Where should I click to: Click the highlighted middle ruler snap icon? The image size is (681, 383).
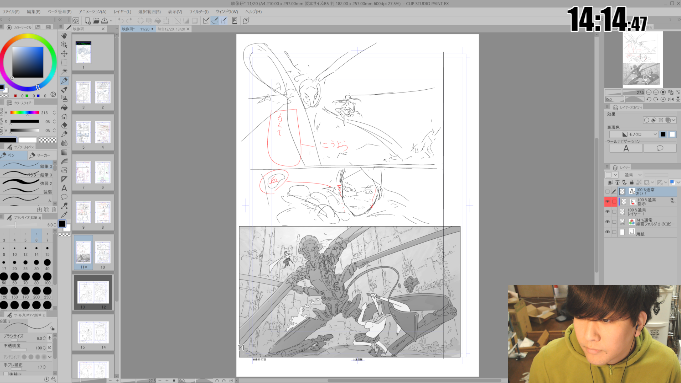coord(215,20)
